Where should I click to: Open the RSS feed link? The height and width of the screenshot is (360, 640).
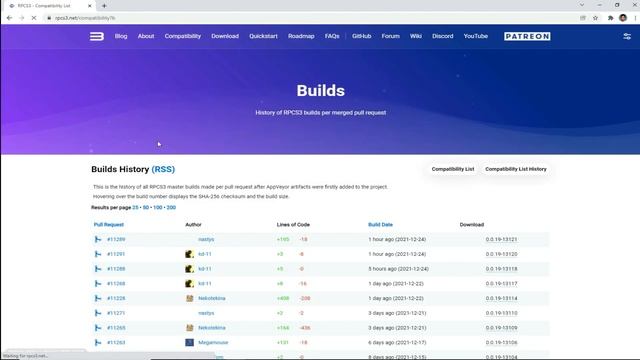(163, 169)
